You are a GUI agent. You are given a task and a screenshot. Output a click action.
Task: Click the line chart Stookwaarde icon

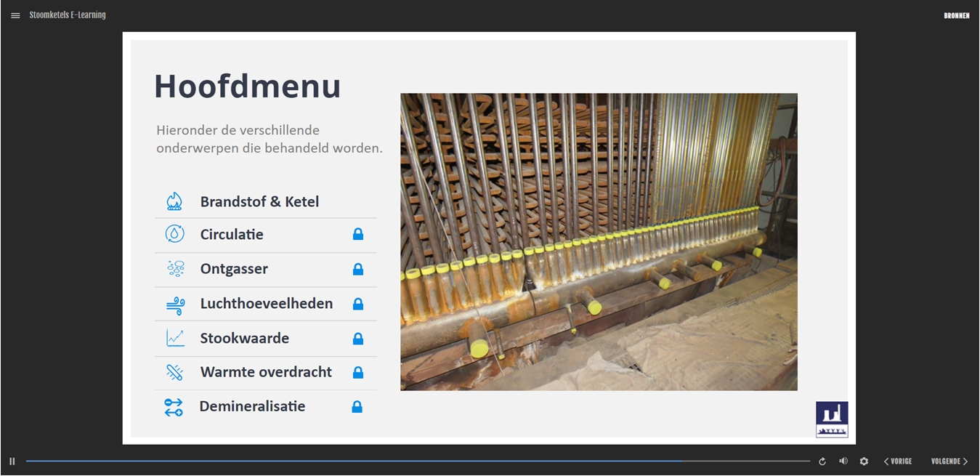click(175, 338)
